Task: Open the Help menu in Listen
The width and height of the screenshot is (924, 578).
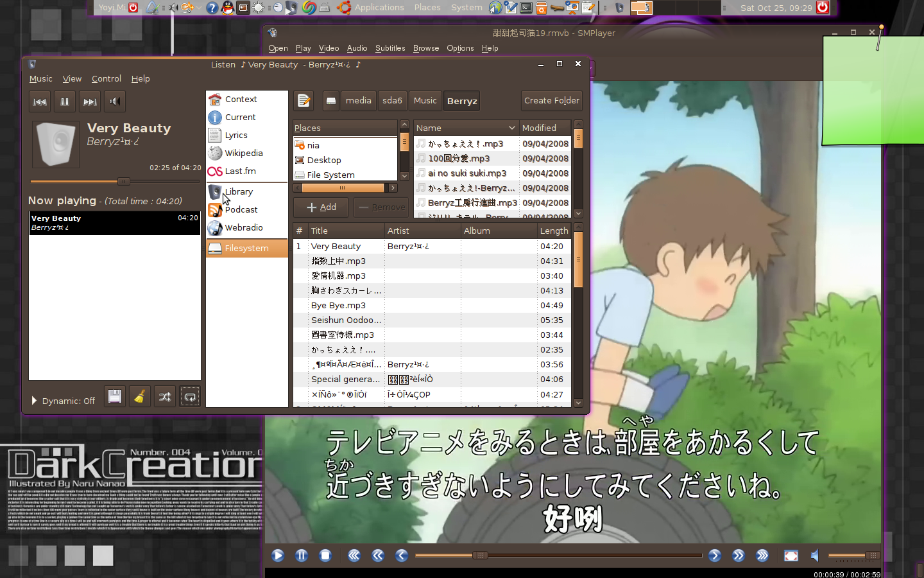Action: click(141, 79)
